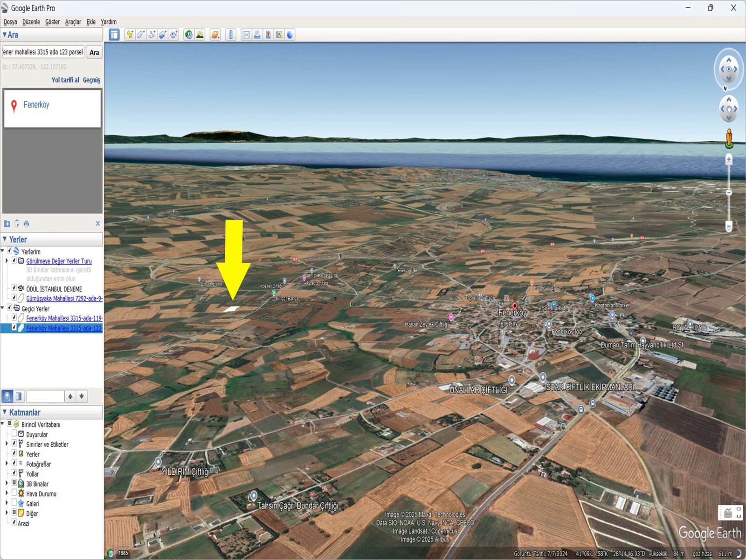The image size is (746, 560).
Task: Select the Add Image Overlay tool
Action: pos(163,35)
